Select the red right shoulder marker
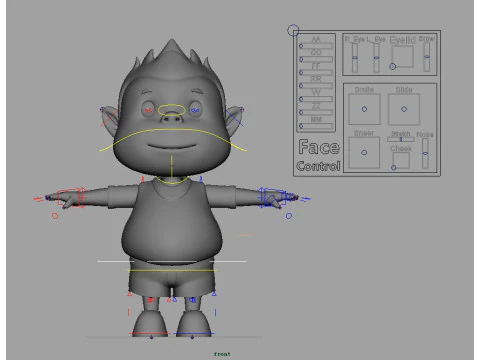The height and width of the screenshot is (360, 480). coord(143,179)
